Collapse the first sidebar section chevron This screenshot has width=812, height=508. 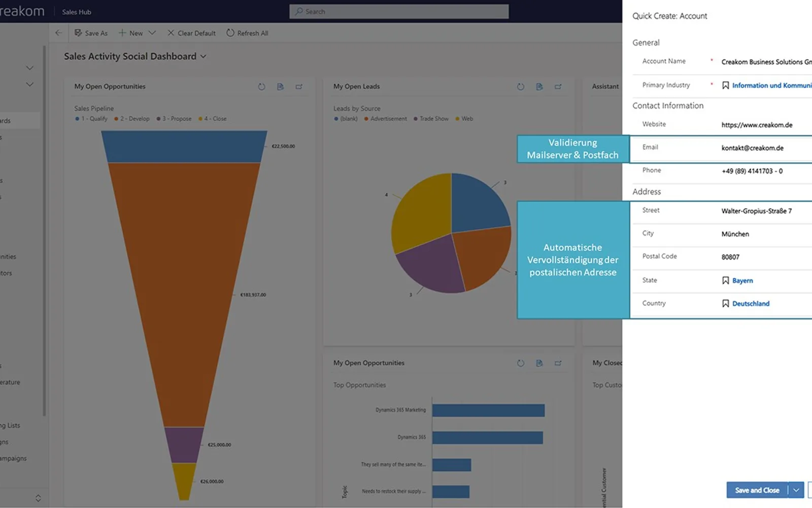point(30,68)
